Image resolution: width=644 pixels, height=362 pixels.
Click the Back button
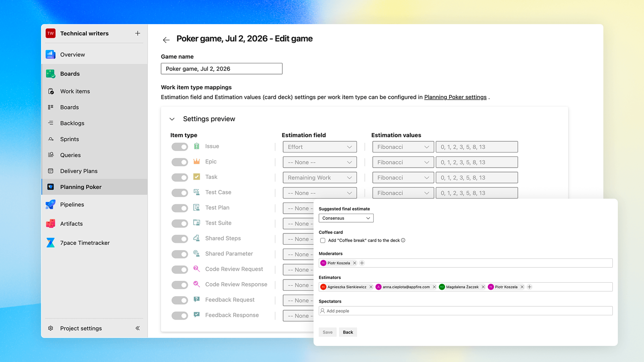[x=348, y=332]
